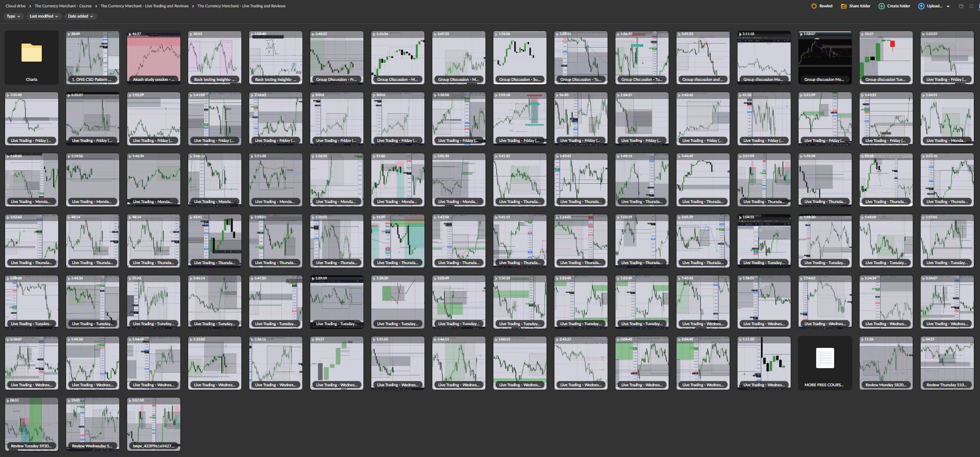This screenshot has width=980, height=457.
Task: Click the Upload arrow icon
Action: tap(921, 6)
